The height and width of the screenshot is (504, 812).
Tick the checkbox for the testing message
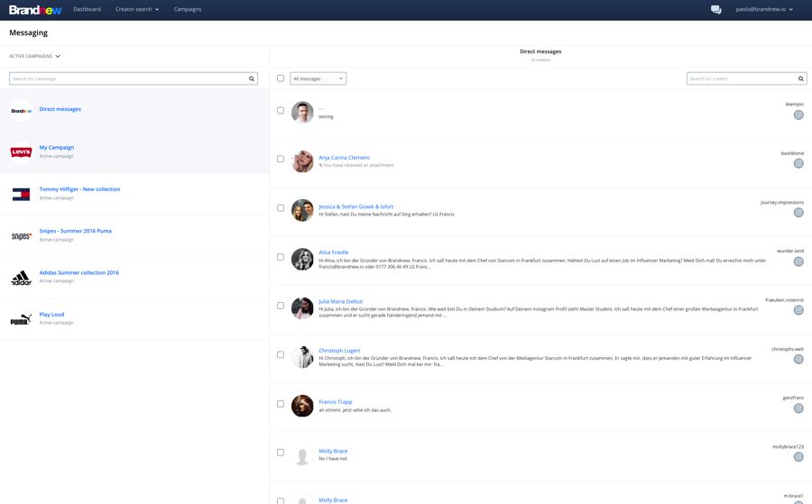[281, 110]
